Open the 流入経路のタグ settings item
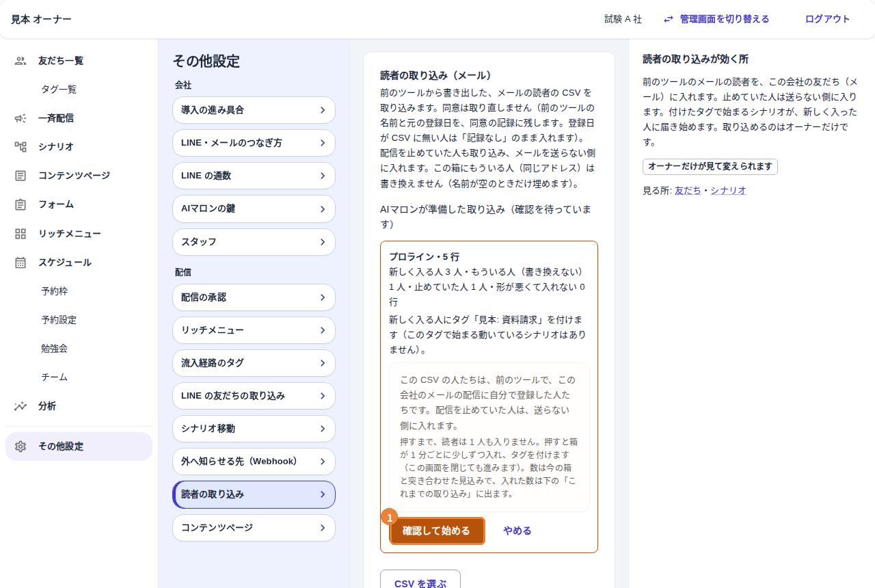The image size is (875, 588). point(254,363)
